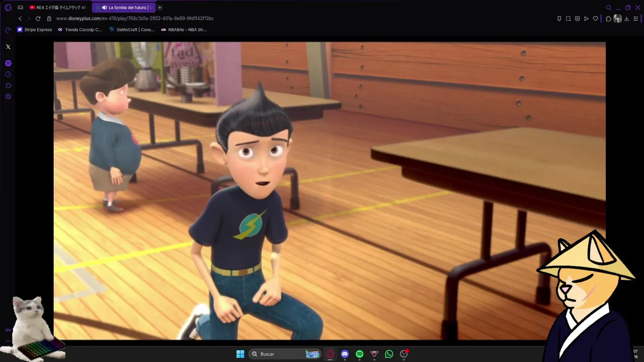Image resolution: width=644 pixels, height=362 pixels.
Task: Switch to La familia del futuro tab
Action: tap(124, 8)
